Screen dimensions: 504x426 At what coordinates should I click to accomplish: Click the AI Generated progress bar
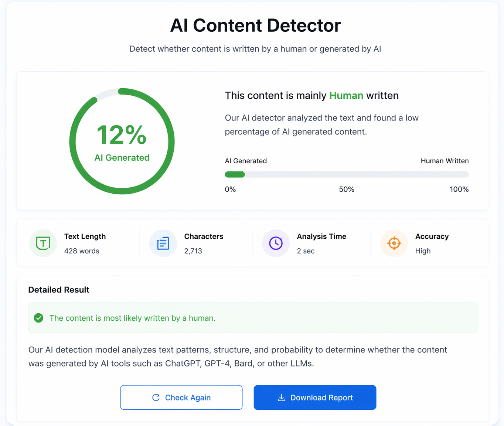tap(347, 174)
